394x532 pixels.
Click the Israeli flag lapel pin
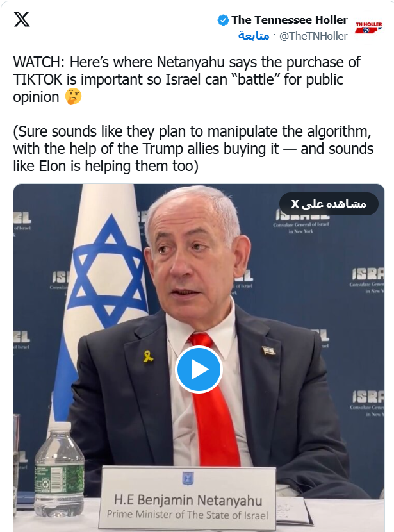(x=268, y=351)
